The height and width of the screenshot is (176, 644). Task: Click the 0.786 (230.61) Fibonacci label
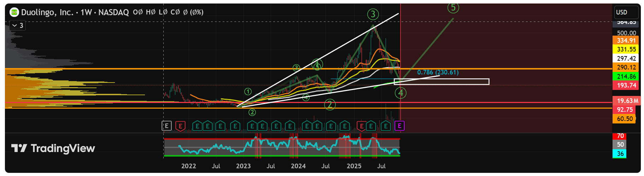[x=438, y=72]
